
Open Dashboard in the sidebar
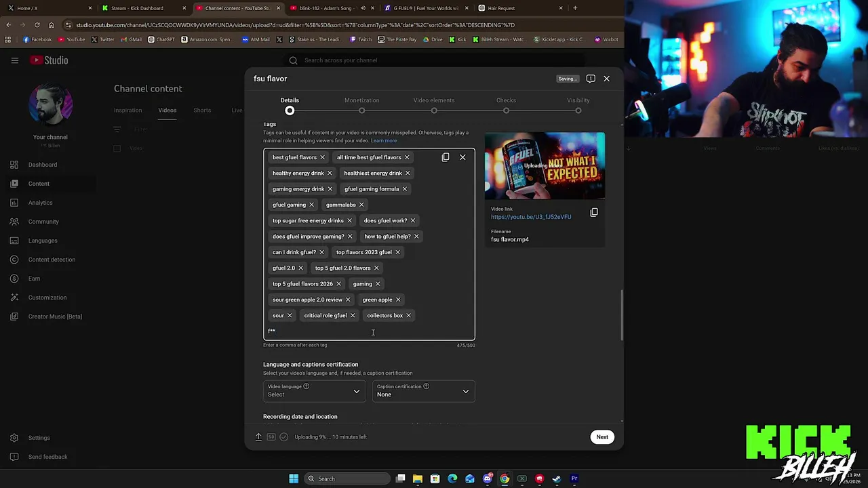43,165
